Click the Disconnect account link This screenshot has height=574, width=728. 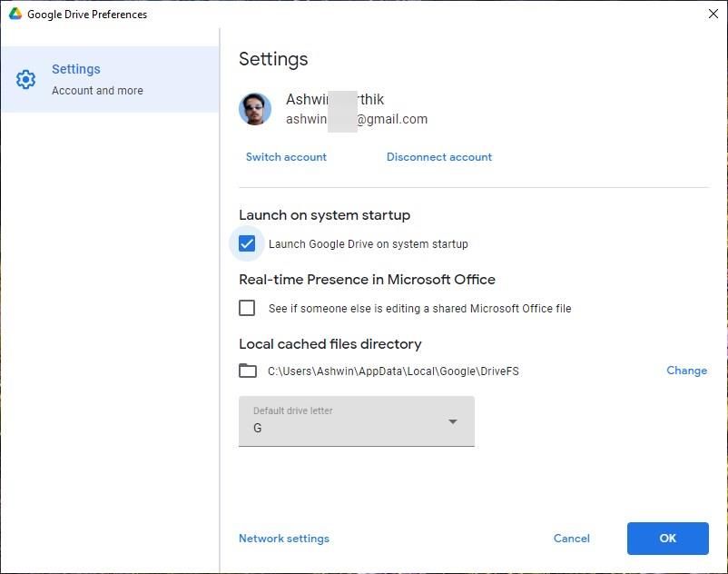(439, 157)
